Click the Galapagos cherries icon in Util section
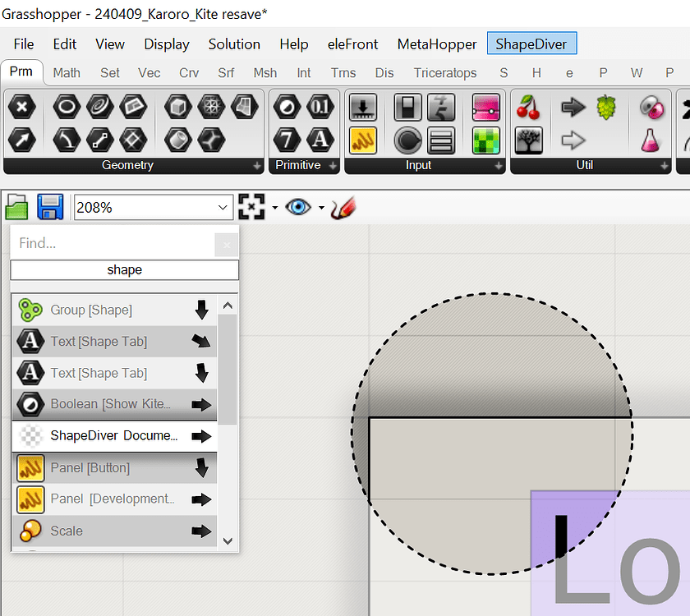The height and width of the screenshot is (616, 690). (x=528, y=107)
